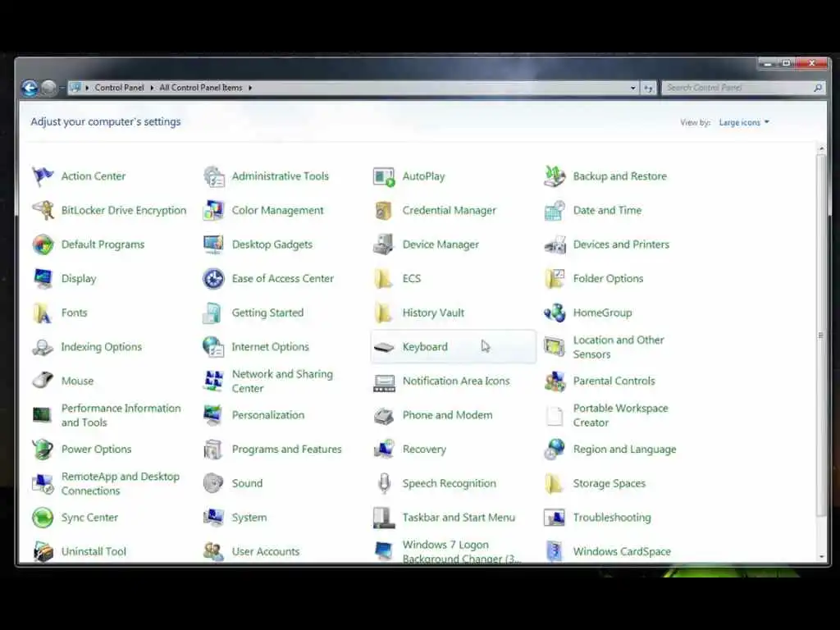This screenshot has height=630, width=840.
Task: Open the Location and Other Sensors link
Action: 619,347
